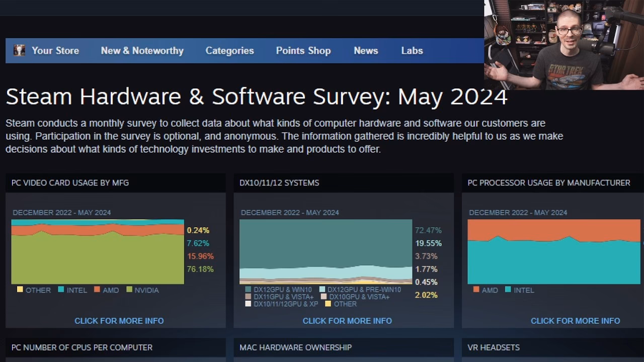
Task: Select the teal INTEL swatch in video card legend
Action: coord(61,289)
